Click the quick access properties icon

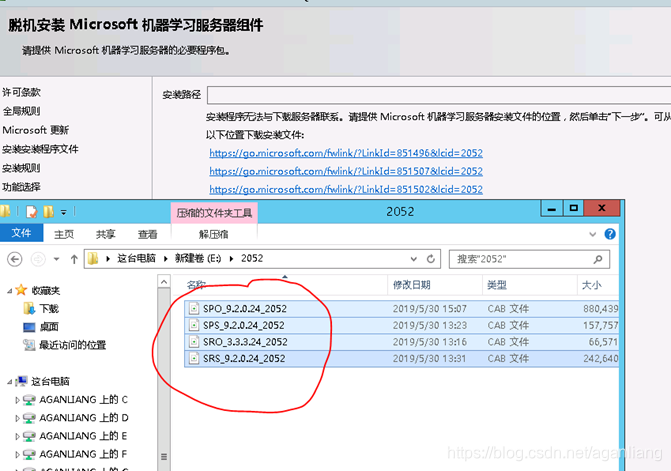pos(32,211)
